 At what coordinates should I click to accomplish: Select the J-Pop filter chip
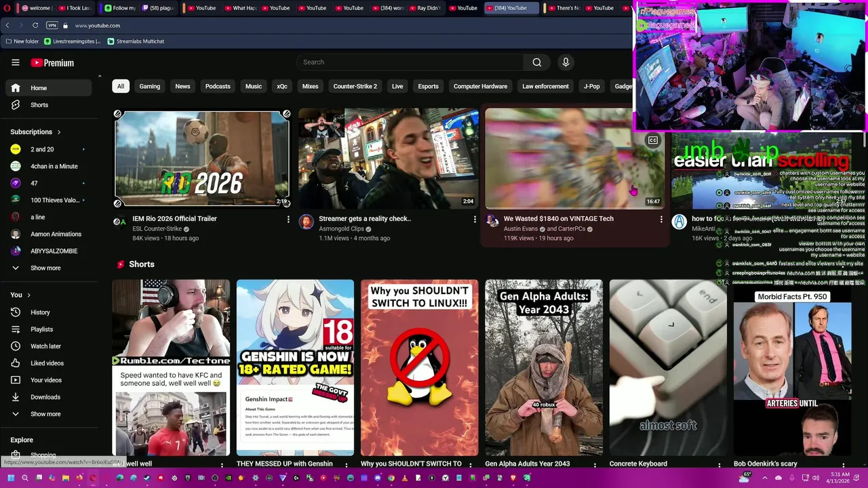pyautogui.click(x=592, y=86)
